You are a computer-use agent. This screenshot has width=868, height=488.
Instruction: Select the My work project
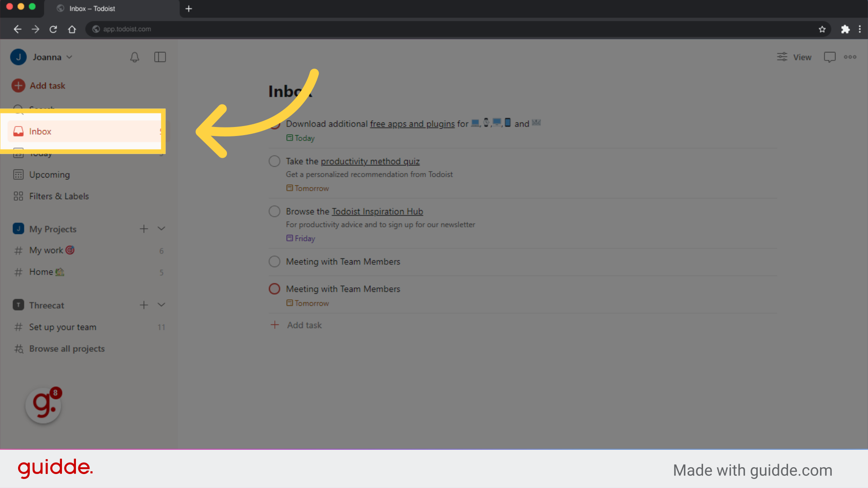[x=45, y=250]
